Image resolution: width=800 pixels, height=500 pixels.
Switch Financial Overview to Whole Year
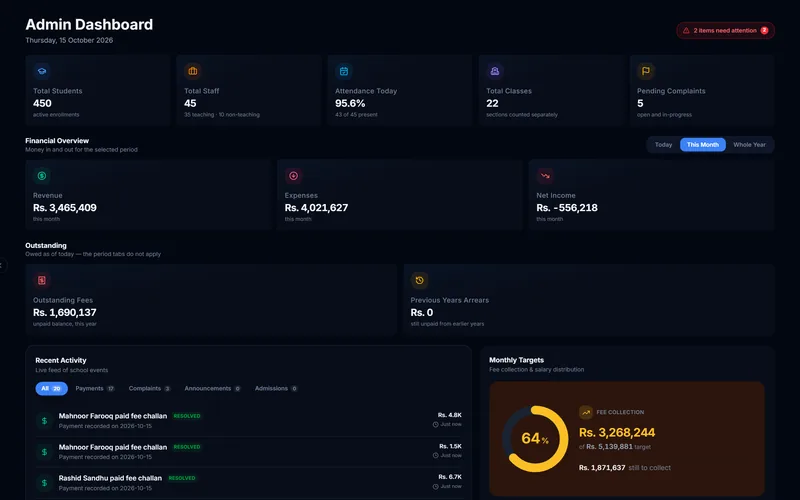tap(749, 145)
